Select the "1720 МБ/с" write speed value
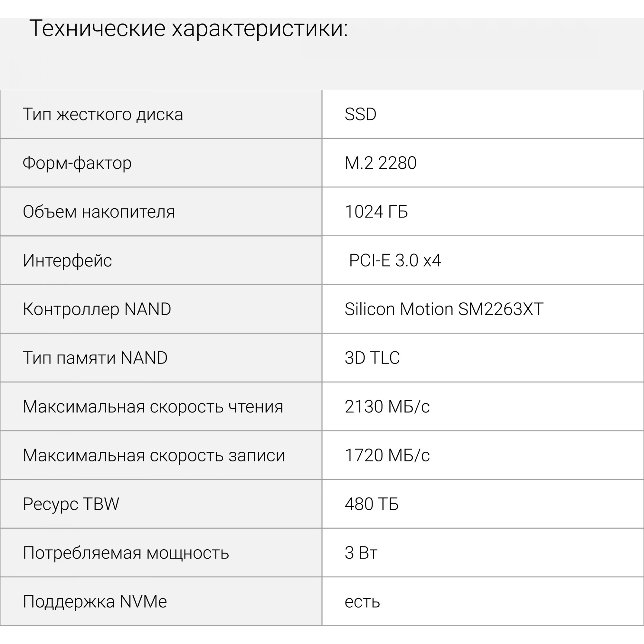Image resolution: width=644 pixels, height=644 pixels. [387, 455]
